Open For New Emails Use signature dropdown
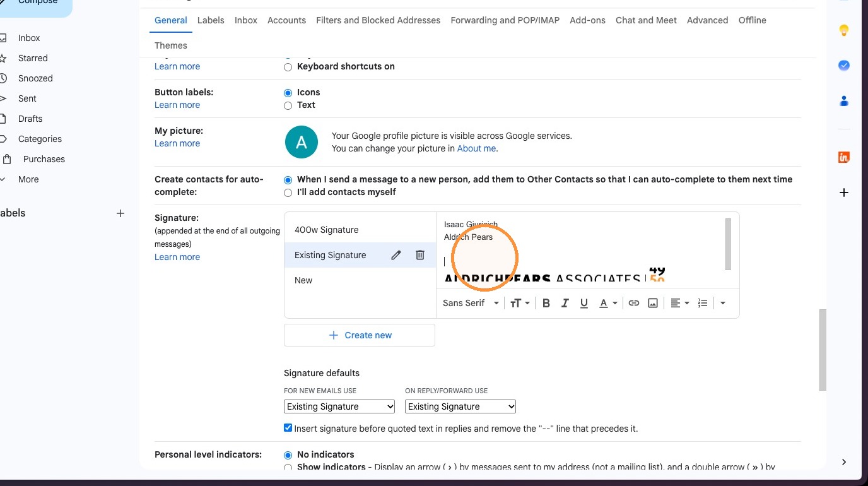This screenshot has height=486, width=868. 339,406
